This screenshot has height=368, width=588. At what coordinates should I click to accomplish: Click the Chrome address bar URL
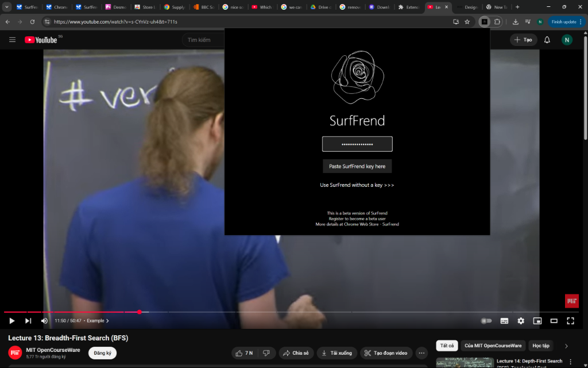tap(115, 22)
